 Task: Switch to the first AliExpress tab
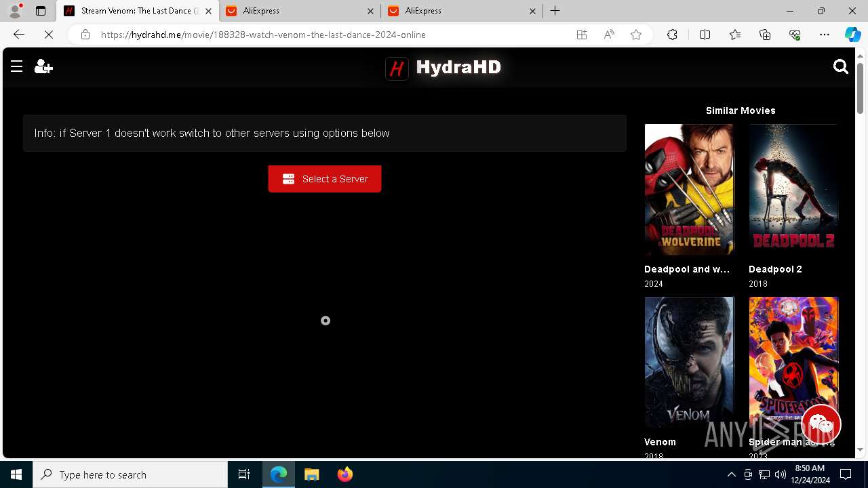(x=300, y=11)
